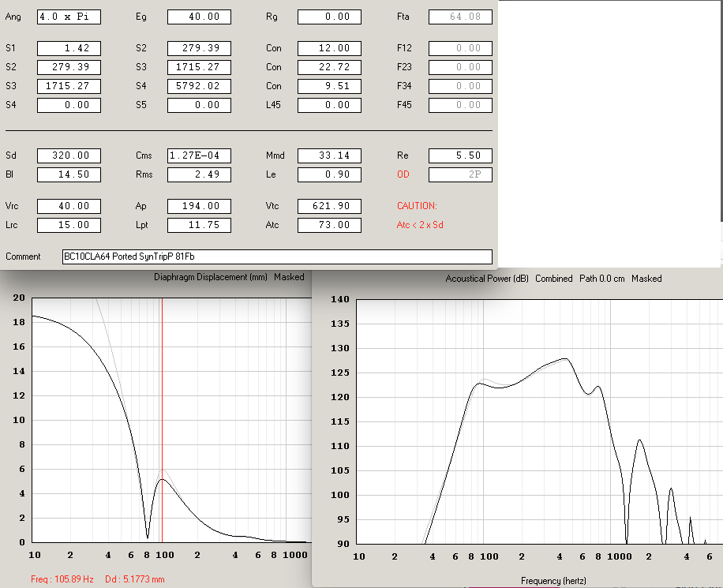The height and width of the screenshot is (588, 723).
Task: Click the OD field showing 2P
Action: point(460,174)
